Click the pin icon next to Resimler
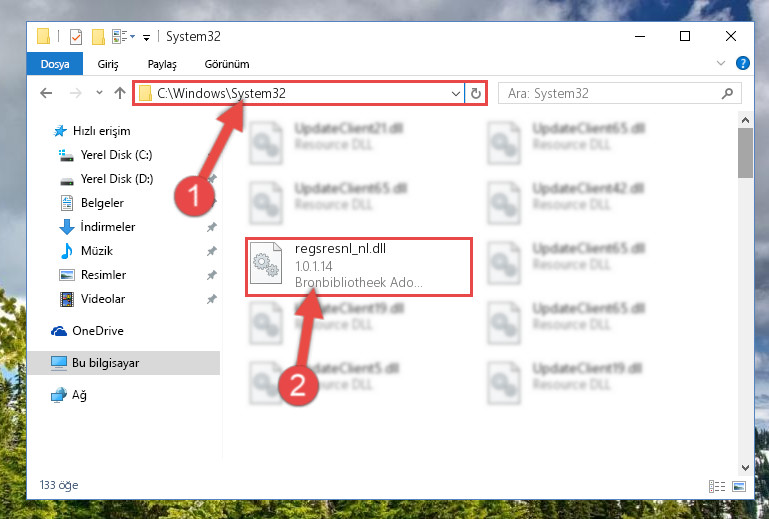The image size is (769, 519). (211, 275)
